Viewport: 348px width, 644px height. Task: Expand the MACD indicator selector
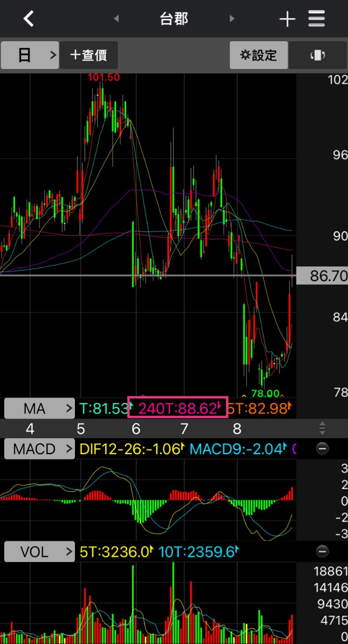coord(39,448)
